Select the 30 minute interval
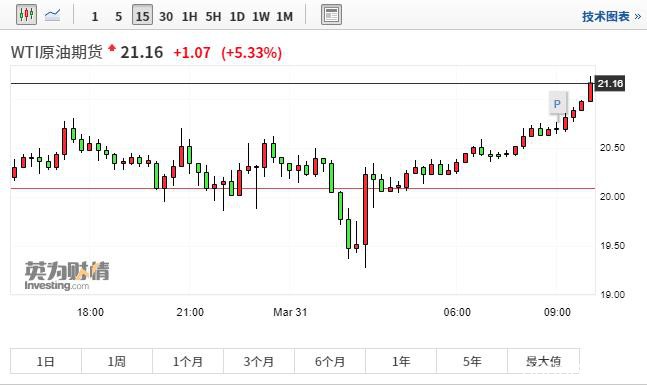 pyautogui.click(x=166, y=17)
